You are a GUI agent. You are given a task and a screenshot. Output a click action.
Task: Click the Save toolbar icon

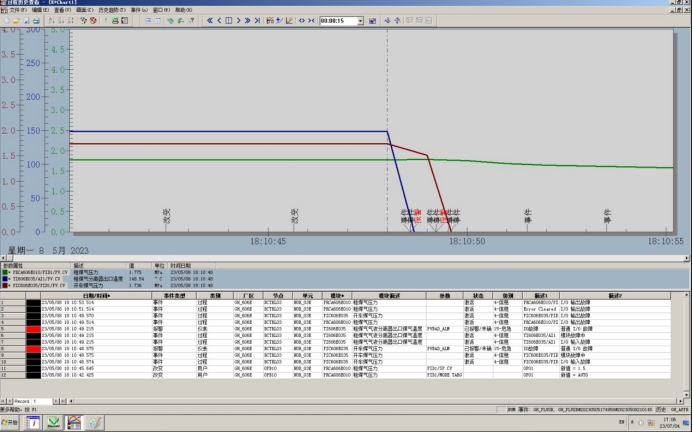point(27,21)
